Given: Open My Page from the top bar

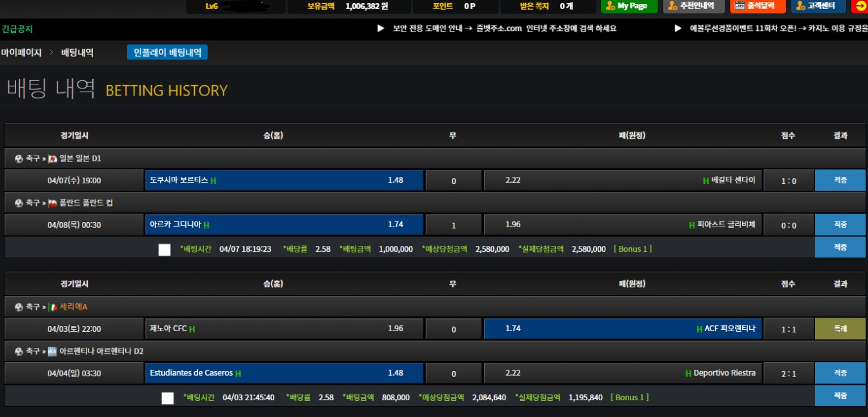Looking at the screenshot, I should [x=629, y=6].
